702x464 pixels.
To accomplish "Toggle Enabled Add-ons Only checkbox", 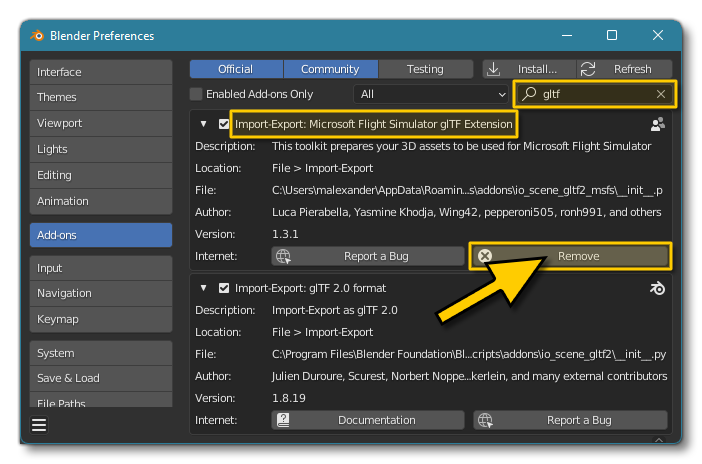I will (196, 94).
